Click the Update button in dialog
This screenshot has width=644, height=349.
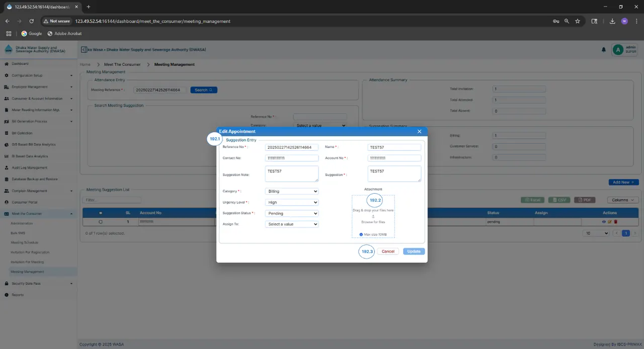tap(414, 251)
